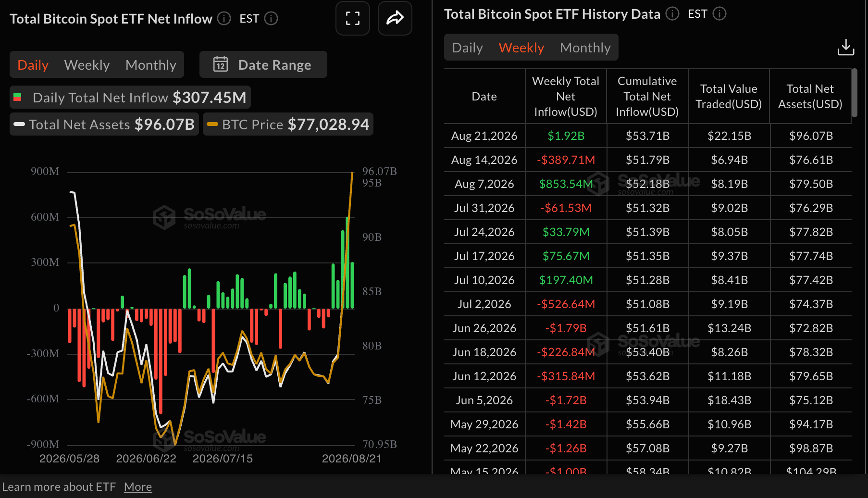The height and width of the screenshot is (498, 868).
Task: Click the $77,028.94 BTC price value
Action: tap(328, 124)
